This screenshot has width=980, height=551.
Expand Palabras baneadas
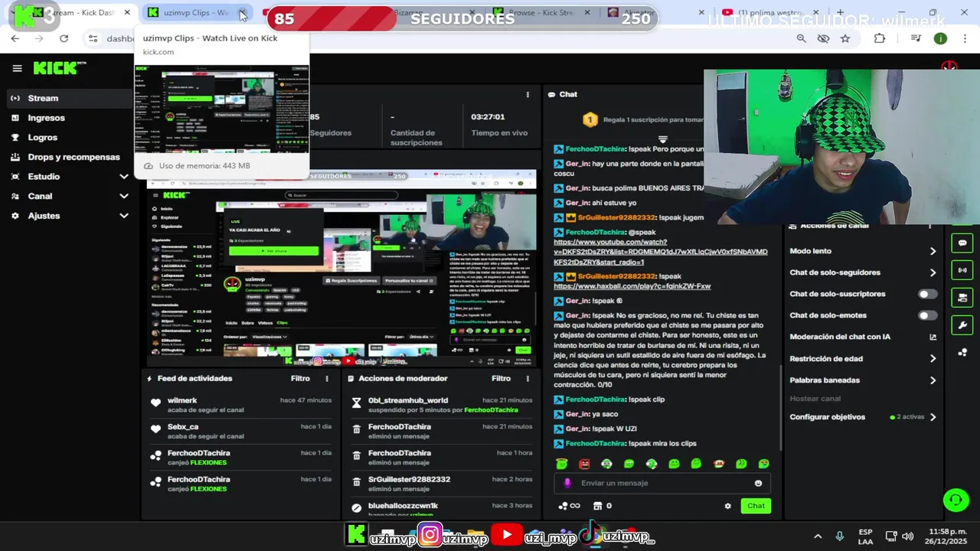click(863, 380)
